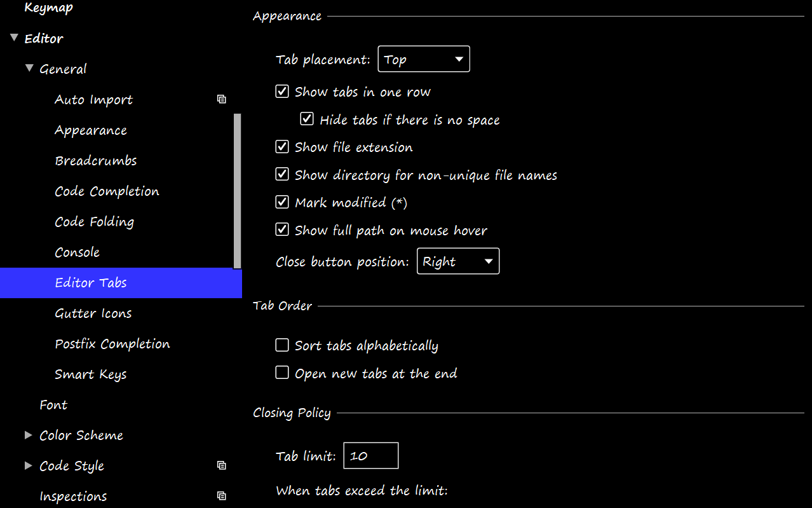Expand the Code Style section
This screenshot has width=812, height=508.
tap(29, 465)
